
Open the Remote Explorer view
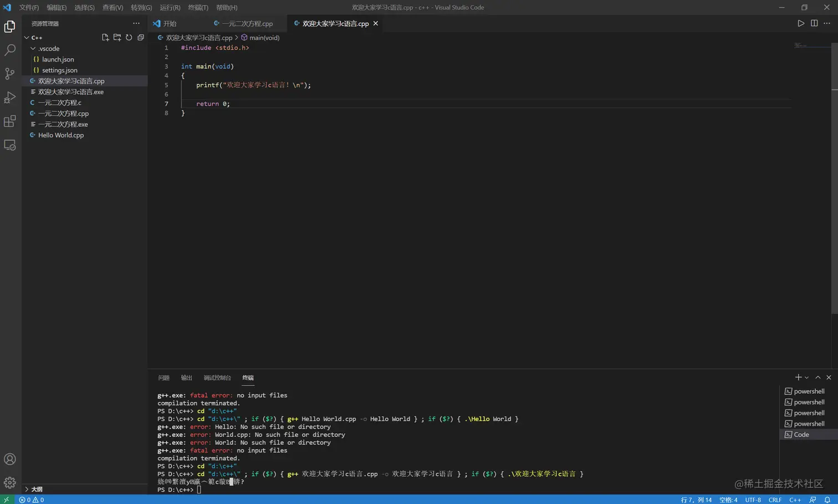tap(10, 145)
